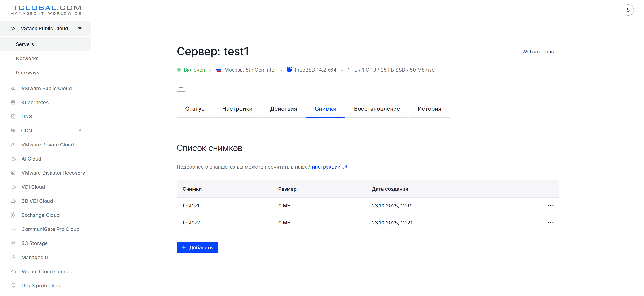Click the Размер column header
The image size is (644, 296).
[287, 189]
